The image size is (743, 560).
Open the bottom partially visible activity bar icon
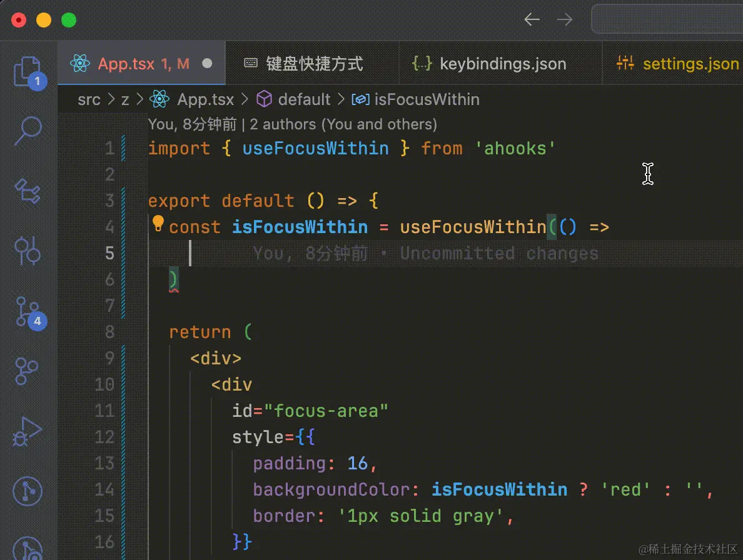click(x=28, y=548)
